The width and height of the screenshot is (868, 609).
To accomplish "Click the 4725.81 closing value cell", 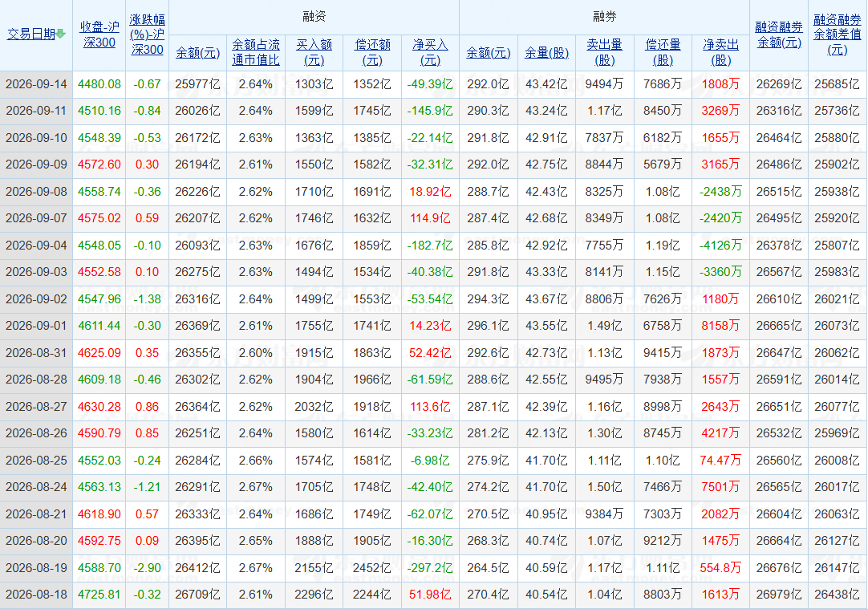I will 99,595.
